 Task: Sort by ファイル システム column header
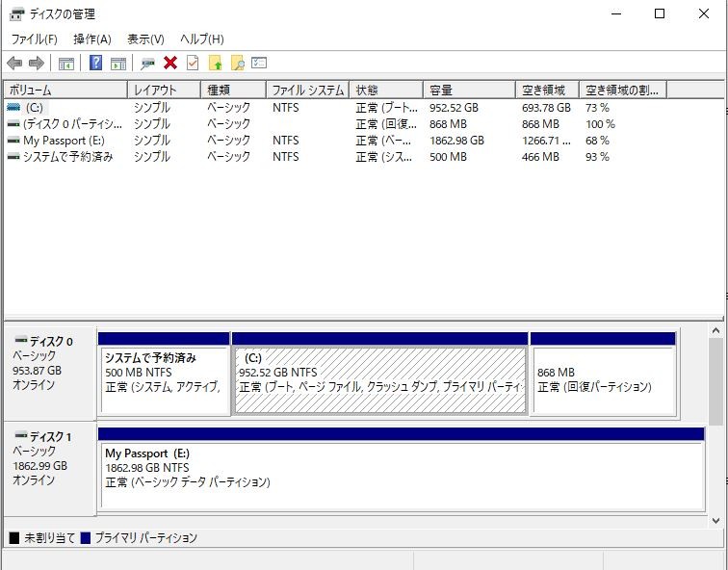coord(308,90)
